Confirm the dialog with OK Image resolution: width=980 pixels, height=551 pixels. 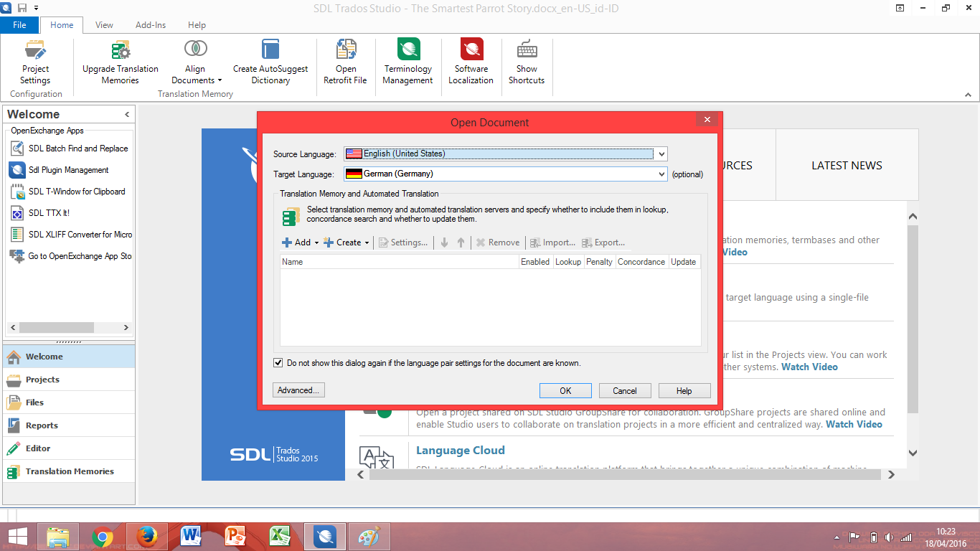click(x=565, y=390)
